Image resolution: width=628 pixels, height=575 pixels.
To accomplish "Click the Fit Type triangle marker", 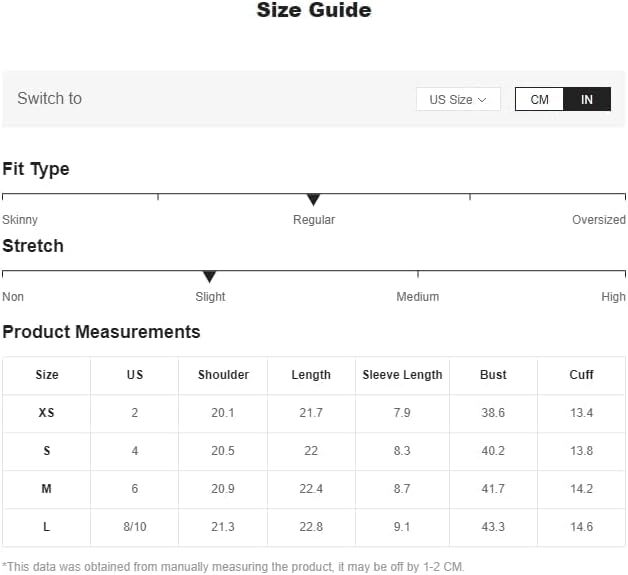I will tap(313, 200).
